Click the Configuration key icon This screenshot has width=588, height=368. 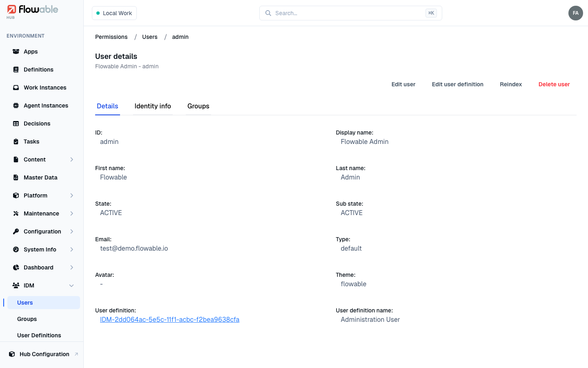point(16,231)
